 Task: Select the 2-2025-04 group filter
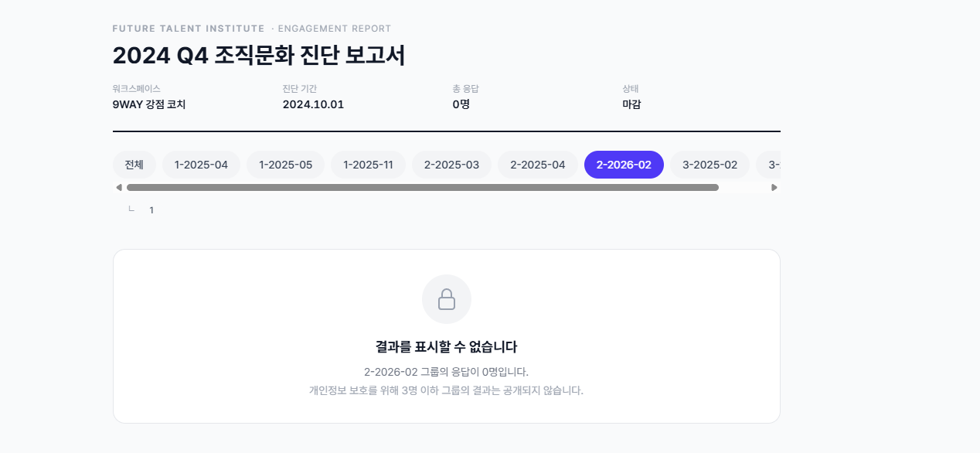point(537,164)
